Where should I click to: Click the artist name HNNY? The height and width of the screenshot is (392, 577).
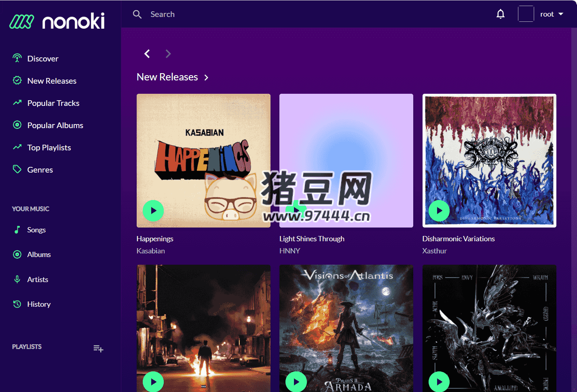coord(290,251)
